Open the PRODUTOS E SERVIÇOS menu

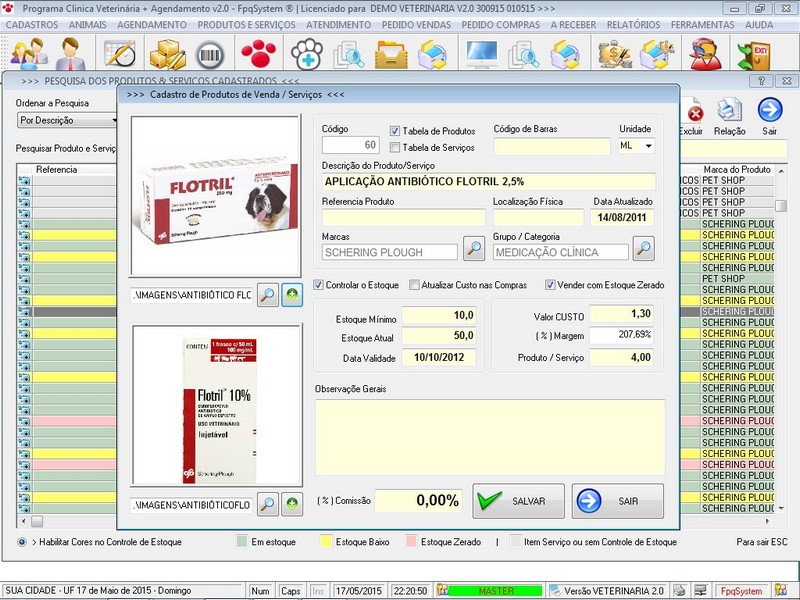coord(246,24)
